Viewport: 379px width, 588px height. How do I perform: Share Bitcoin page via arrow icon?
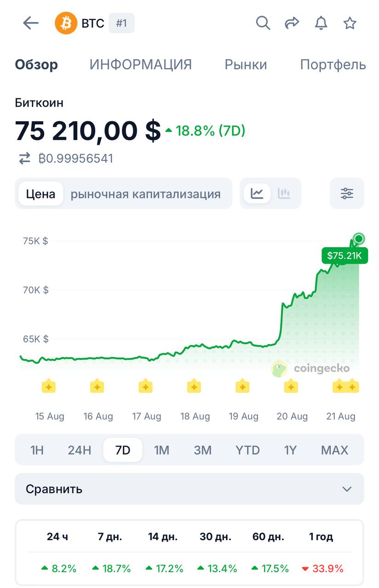(292, 23)
